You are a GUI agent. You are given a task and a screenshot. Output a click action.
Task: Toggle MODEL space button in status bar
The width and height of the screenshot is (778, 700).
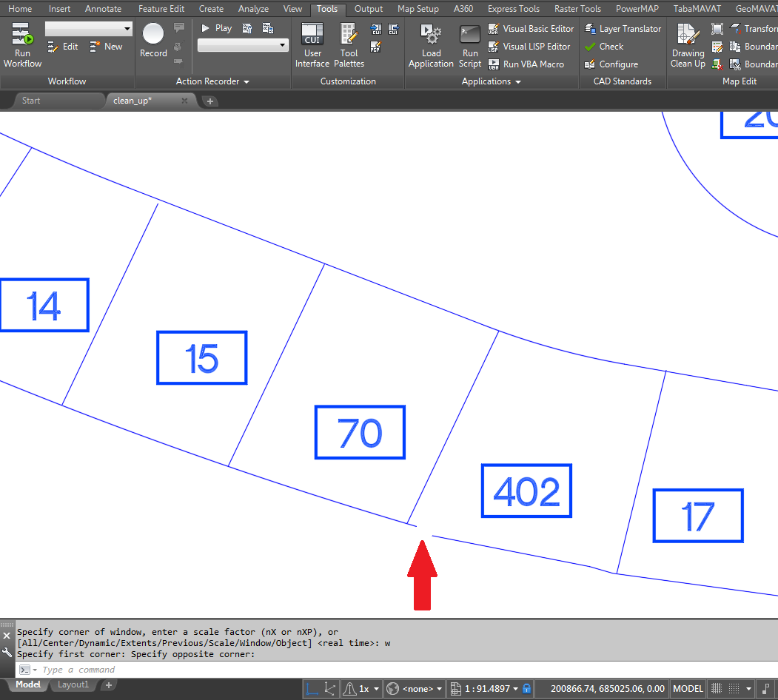pyautogui.click(x=688, y=689)
